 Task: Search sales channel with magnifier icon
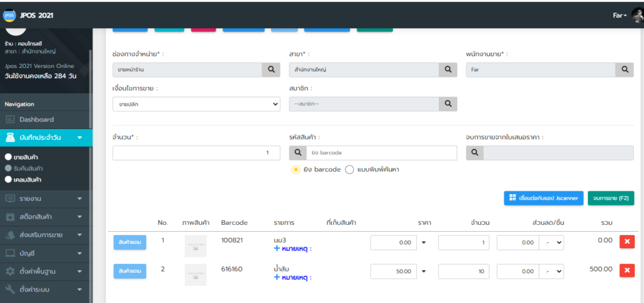[271, 69]
